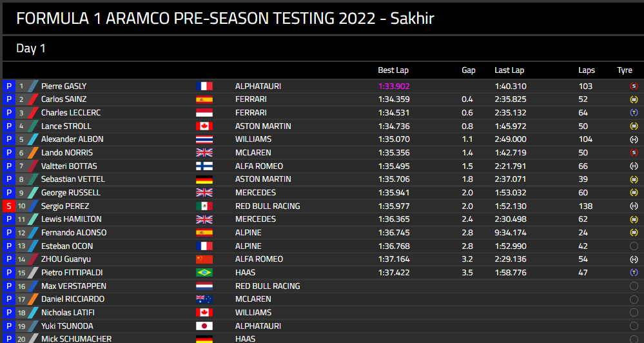Click the red S status badge for Perez
Image resolution: width=644 pixels, height=343 pixels.
8,206
